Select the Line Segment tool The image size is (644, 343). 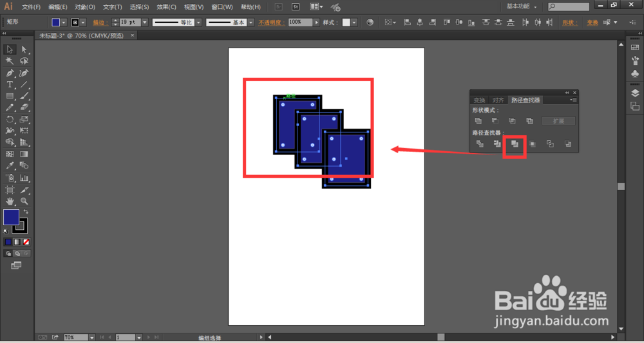point(24,84)
